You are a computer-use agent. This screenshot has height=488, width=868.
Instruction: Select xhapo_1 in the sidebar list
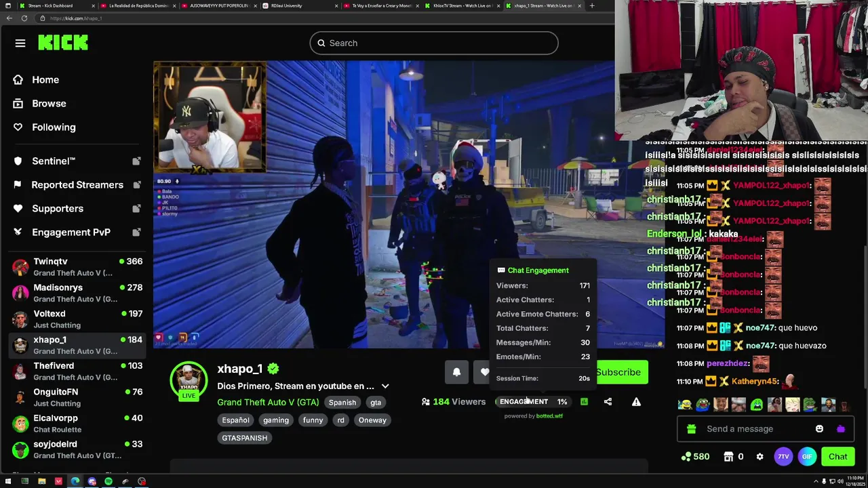pos(77,345)
